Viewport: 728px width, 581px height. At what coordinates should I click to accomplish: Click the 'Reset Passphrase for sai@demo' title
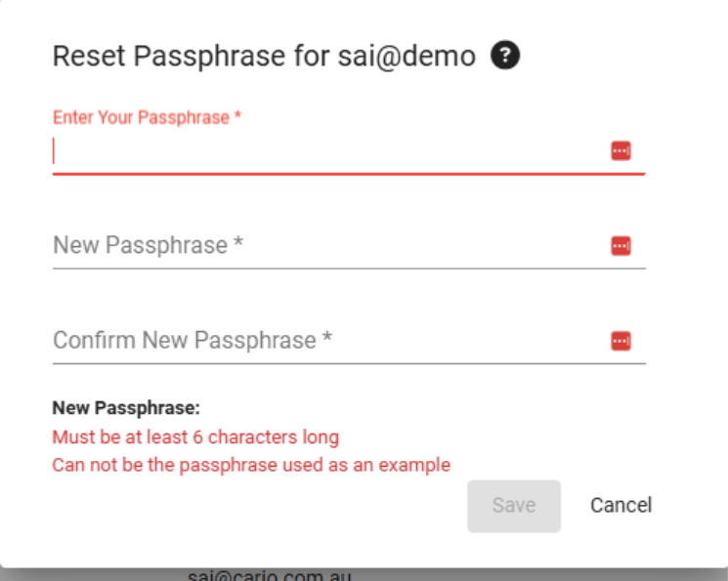coord(264,57)
